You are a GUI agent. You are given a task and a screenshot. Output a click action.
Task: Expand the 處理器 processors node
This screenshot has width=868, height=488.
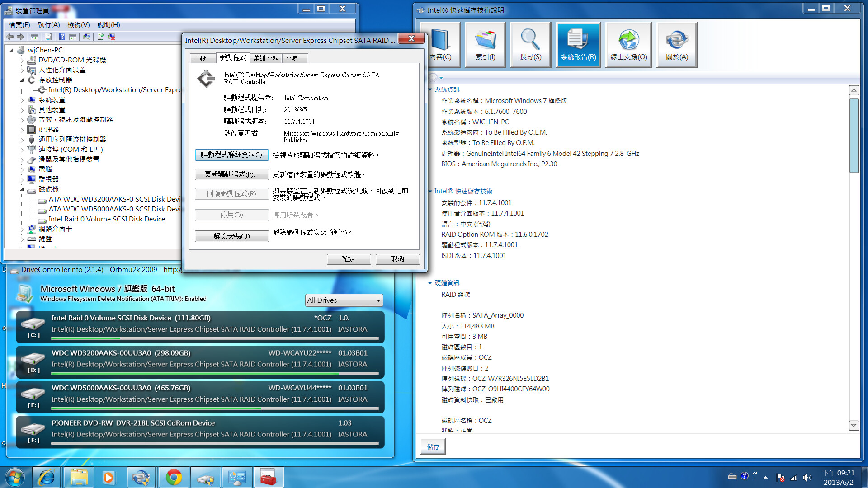click(22, 130)
